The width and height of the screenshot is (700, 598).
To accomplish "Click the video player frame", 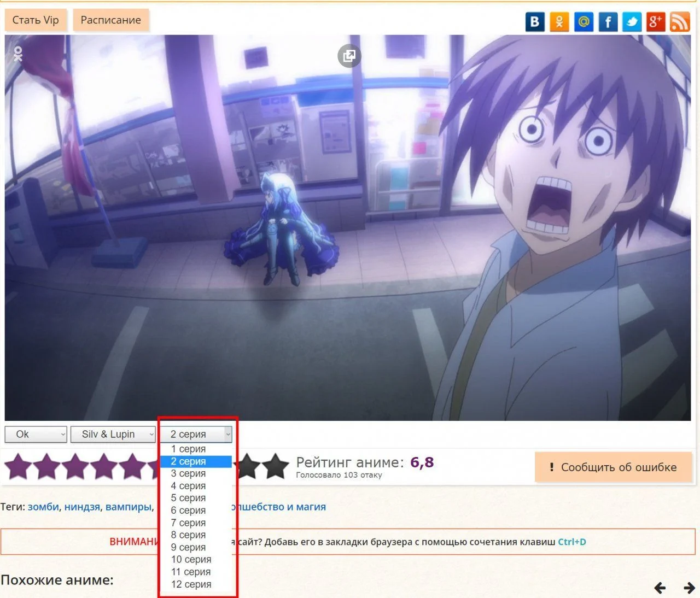I will (x=348, y=228).
